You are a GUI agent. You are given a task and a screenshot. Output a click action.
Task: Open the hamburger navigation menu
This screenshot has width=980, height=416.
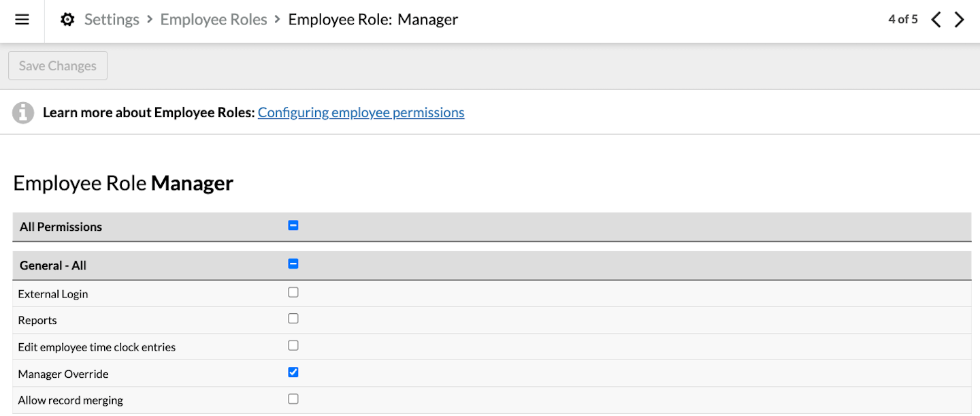click(x=22, y=19)
